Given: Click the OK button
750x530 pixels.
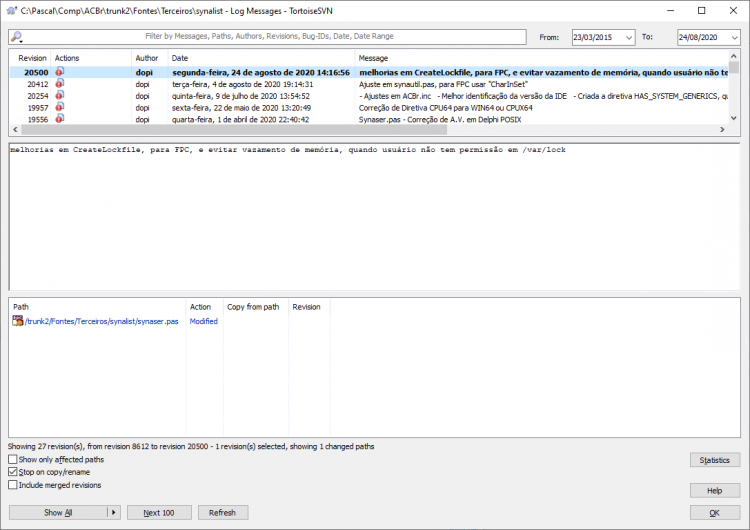Looking at the screenshot, I should [x=715, y=512].
